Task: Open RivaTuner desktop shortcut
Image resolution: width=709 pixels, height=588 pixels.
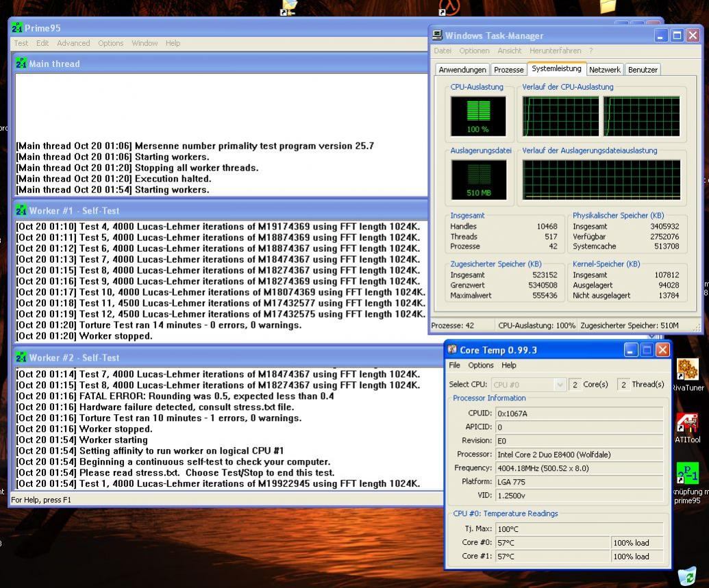Action: point(687,369)
